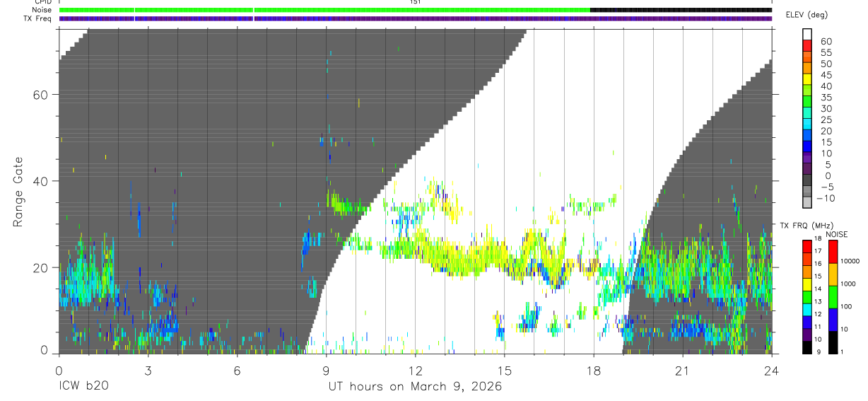Click the "17" label on TX FRQ scale

pyautogui.click(x=818, y=251)
